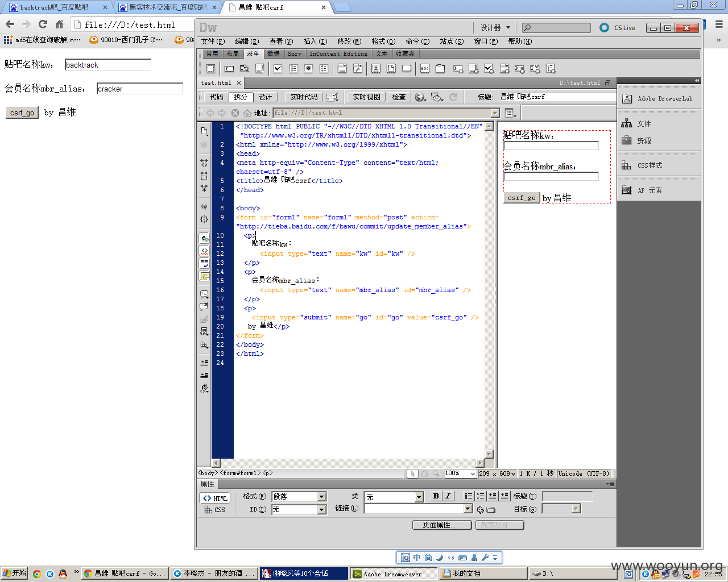Select the hand tool in the status bar

coord(424,473)
